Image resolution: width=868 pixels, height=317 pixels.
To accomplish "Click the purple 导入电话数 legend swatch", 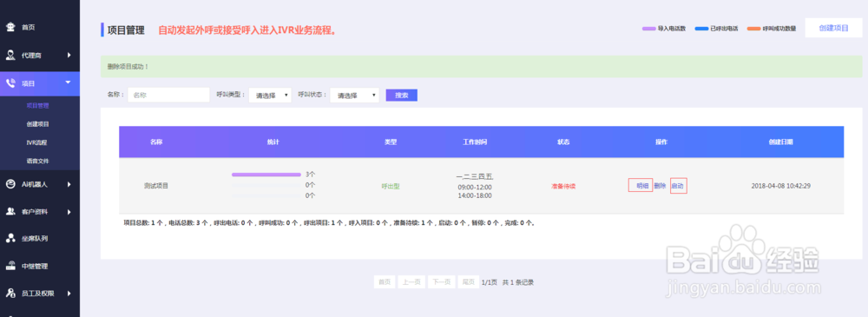I will [x=648, y=28].
